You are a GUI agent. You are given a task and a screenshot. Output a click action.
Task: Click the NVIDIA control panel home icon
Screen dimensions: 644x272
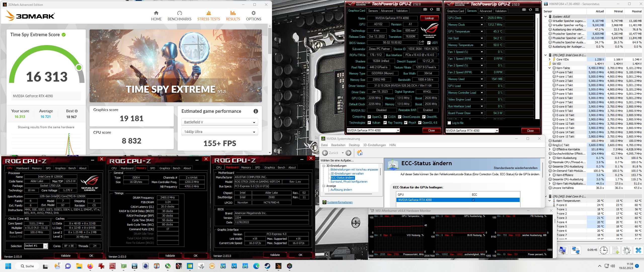click(360, 153)
